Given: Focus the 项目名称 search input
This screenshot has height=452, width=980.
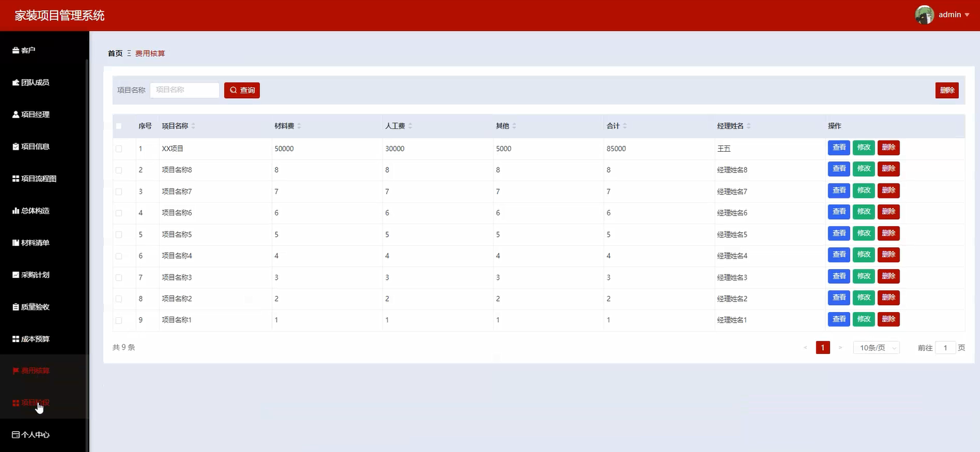Looking at the screenshot, I should 185,91.
